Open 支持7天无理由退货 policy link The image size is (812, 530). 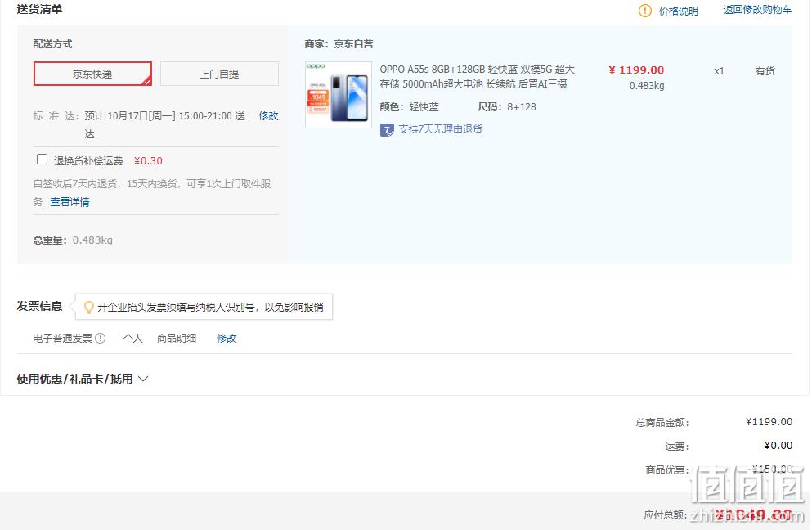point(440,129)
